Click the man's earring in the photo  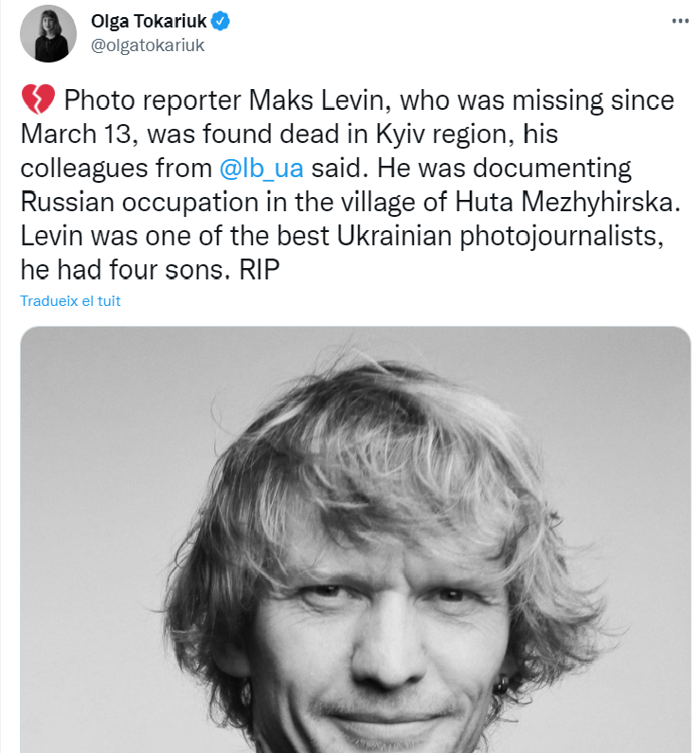click(500, 684)
